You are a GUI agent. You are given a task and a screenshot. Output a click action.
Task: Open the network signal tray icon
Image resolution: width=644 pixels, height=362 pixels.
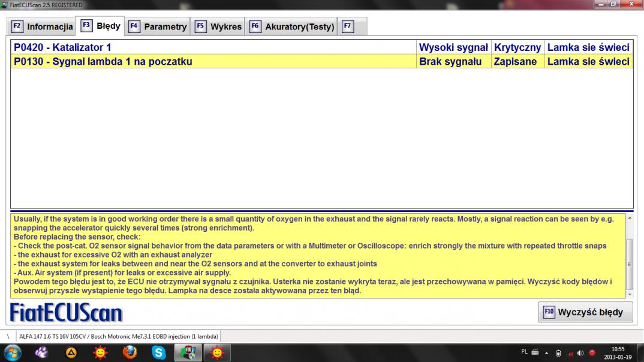point(570,353)
